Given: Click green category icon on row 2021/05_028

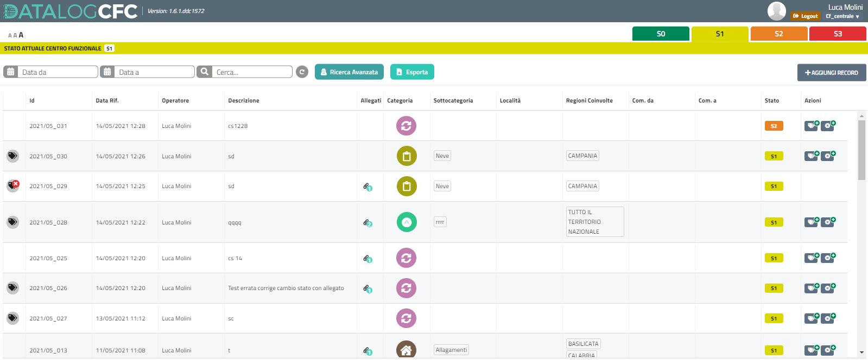Looking at the screenshot, I should tap(407, 222).
